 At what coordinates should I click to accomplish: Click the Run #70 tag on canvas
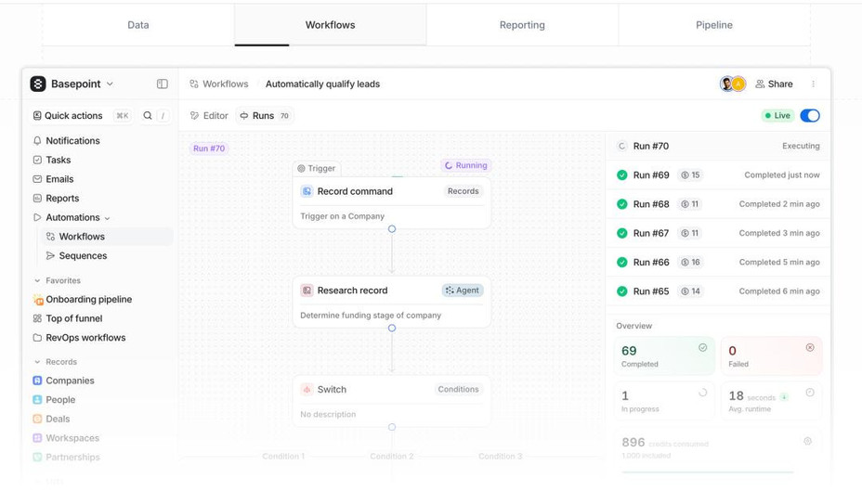pos(209,149)
